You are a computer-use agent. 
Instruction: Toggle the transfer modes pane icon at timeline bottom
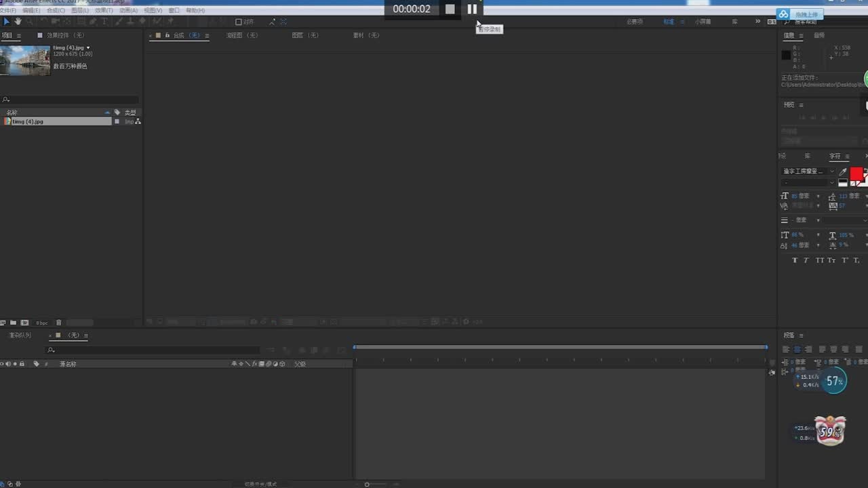coord(10,484)
